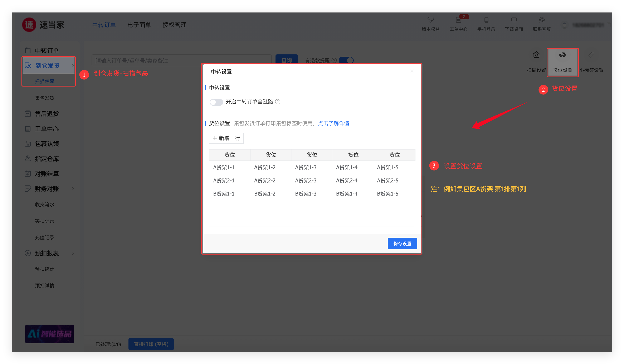Screen dimensions: 624x364
Task: Toggle the 有退款提醒 switch
Action: click(346, 60)
